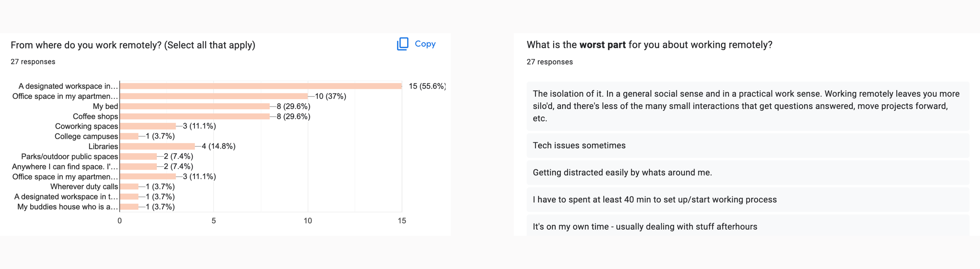Click the "My bed" bar in the chart
Screen dimensions: 980x269
(x=194, y=106)
